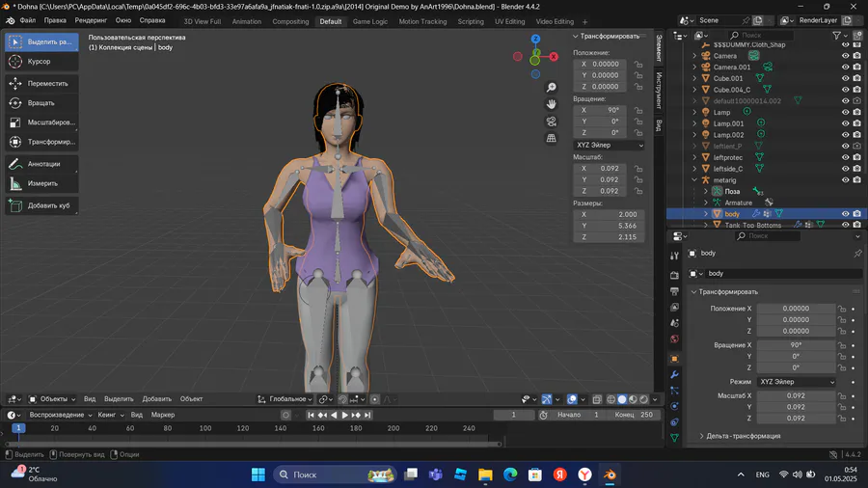This screenshot has height=488, width=868.
Task: Toggle eye icon on body row
Action: point(845,213)
